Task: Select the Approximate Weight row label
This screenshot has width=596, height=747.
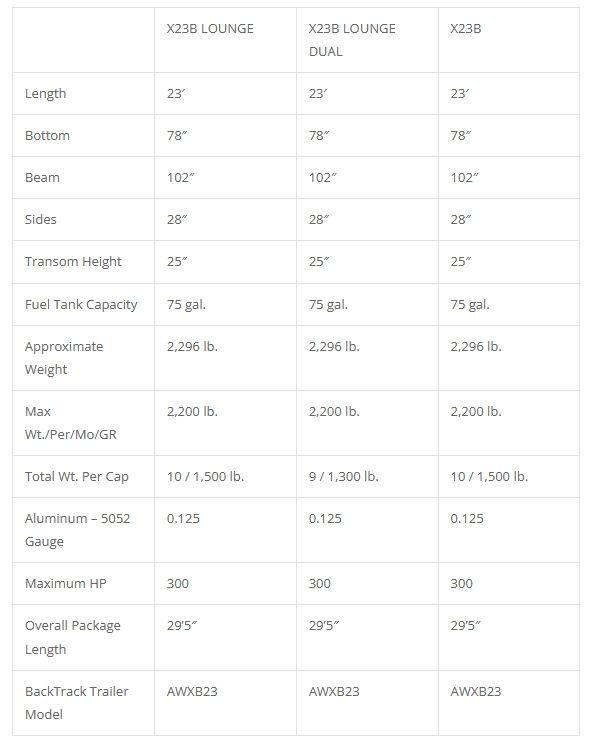Action: (x=64, y=358)
